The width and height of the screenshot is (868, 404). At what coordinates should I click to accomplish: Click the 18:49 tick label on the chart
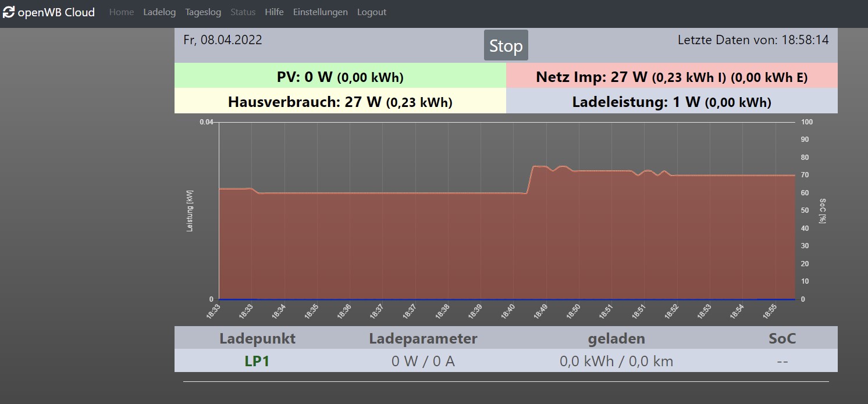click(x=540, y=312)
